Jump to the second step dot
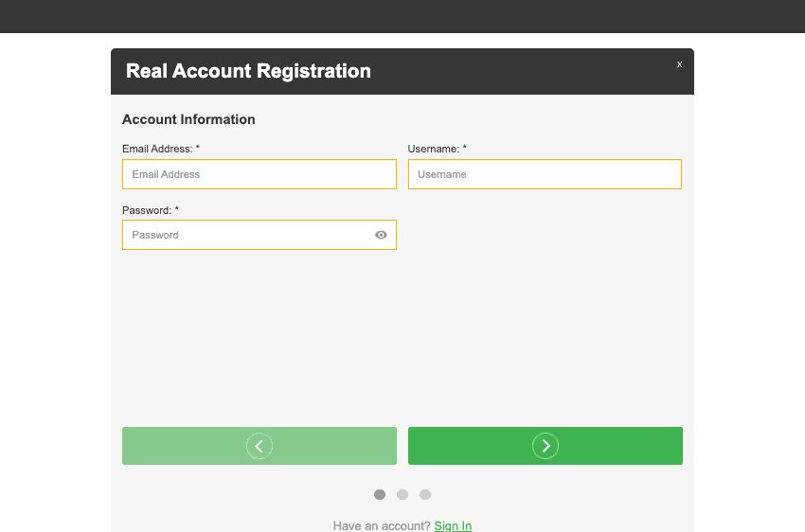This screenshot has width=805, height=532. pos(402,494)
